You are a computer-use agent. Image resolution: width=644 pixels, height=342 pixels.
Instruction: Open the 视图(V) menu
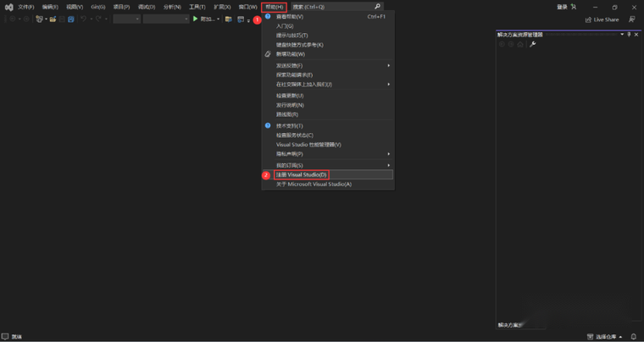click(x=75, y=7)
